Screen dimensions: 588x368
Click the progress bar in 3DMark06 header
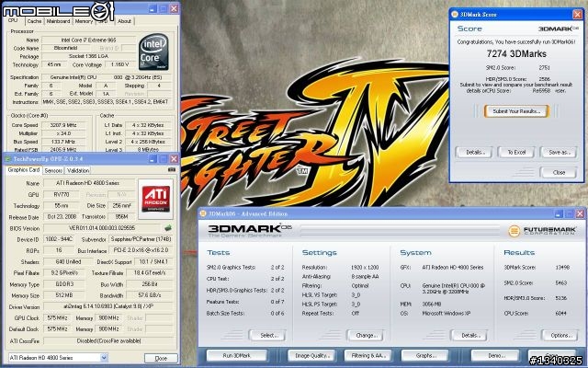tap(401, 231)
